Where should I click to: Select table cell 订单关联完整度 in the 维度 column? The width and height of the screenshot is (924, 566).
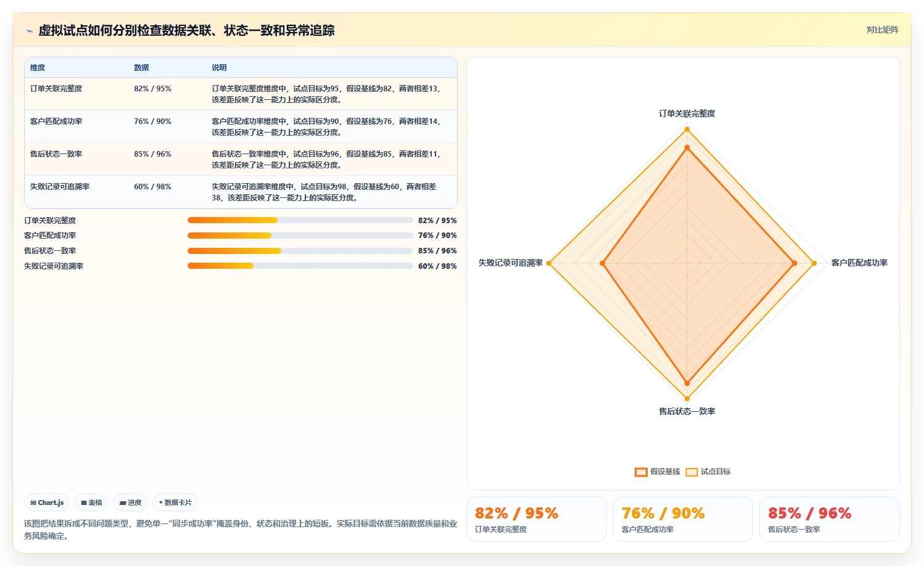56,89
